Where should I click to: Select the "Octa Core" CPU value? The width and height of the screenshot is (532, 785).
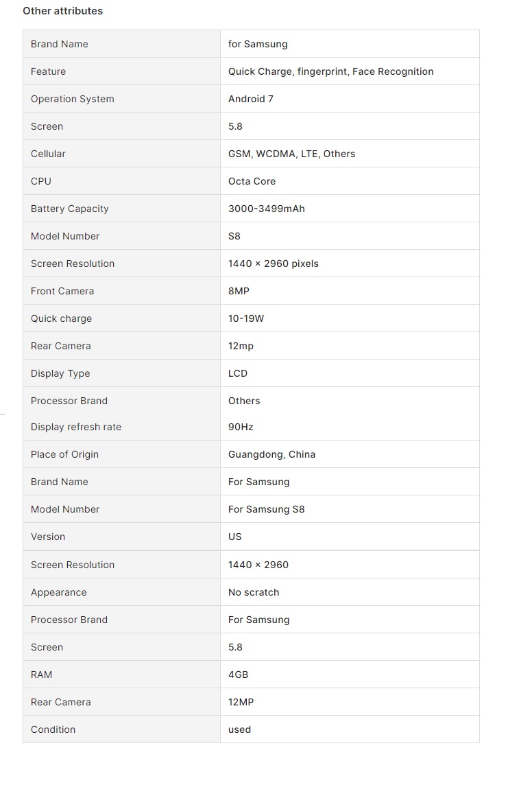(x=252, y=181)
